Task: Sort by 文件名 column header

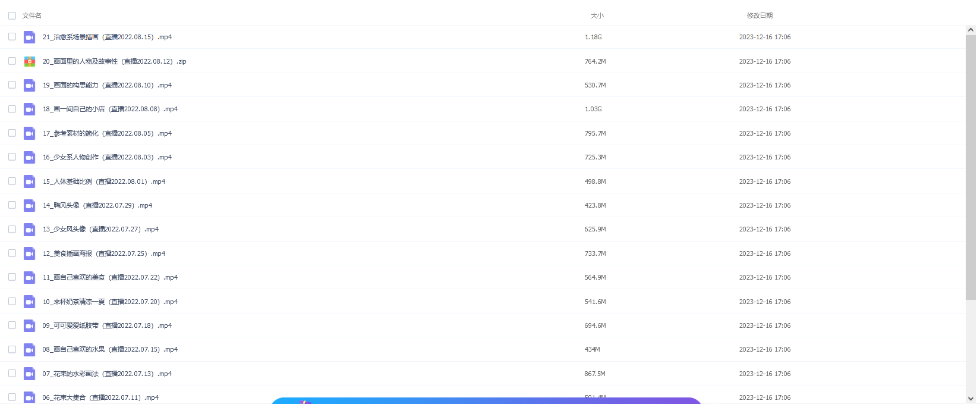Action: (x=31, y=15)
